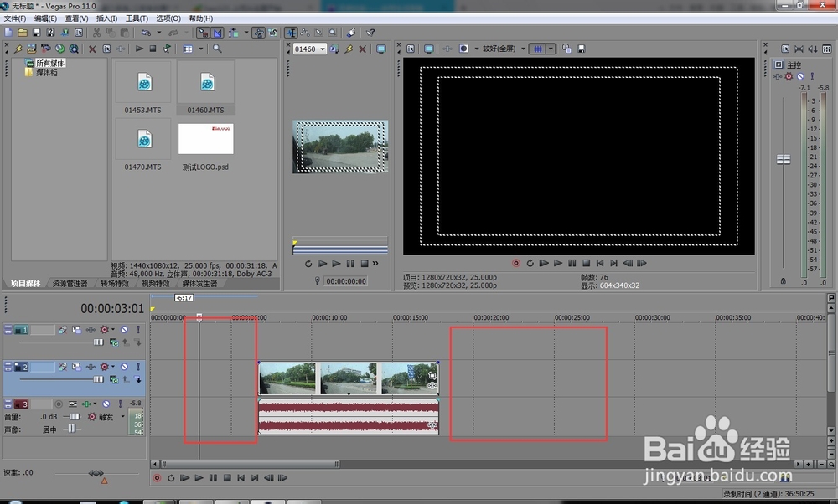
Task: Save snapshot to file icon in preview
Action: click(582, 49)
